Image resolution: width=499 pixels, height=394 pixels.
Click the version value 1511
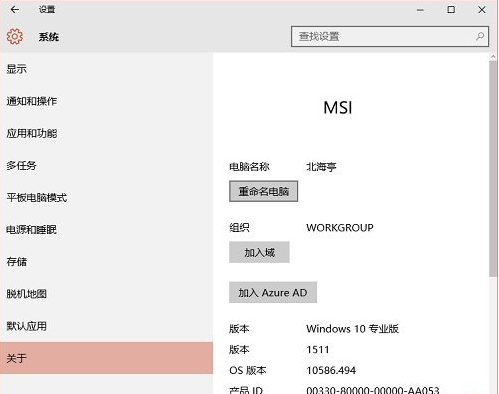318,350
